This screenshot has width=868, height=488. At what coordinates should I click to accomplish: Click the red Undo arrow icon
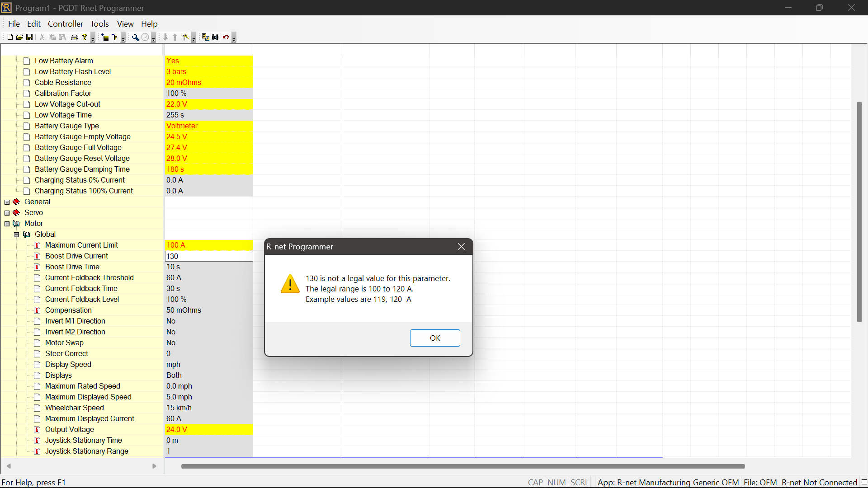tap(226, 37)
